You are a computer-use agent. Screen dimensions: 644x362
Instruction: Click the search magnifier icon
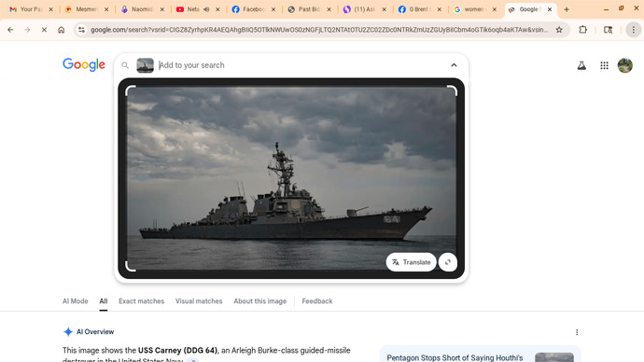[x=125, y=65]
